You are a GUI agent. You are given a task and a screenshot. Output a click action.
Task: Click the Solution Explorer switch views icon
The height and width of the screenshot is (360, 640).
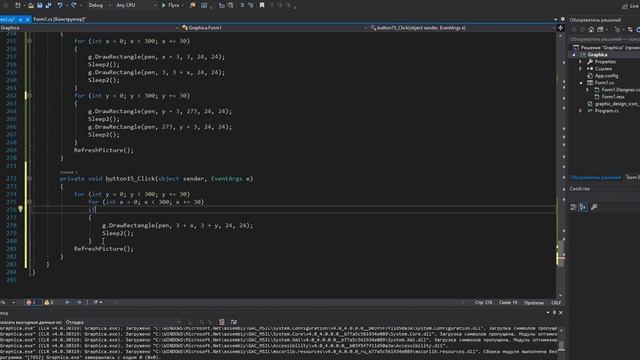[600, 30]
